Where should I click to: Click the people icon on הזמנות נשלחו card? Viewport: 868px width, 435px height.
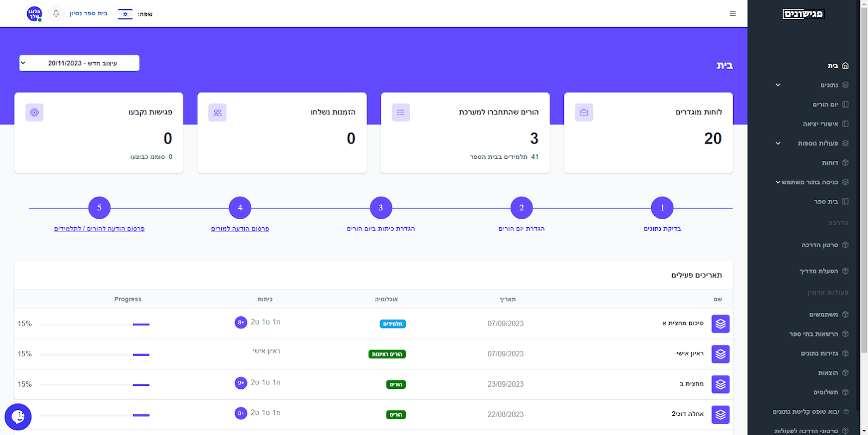218,113
